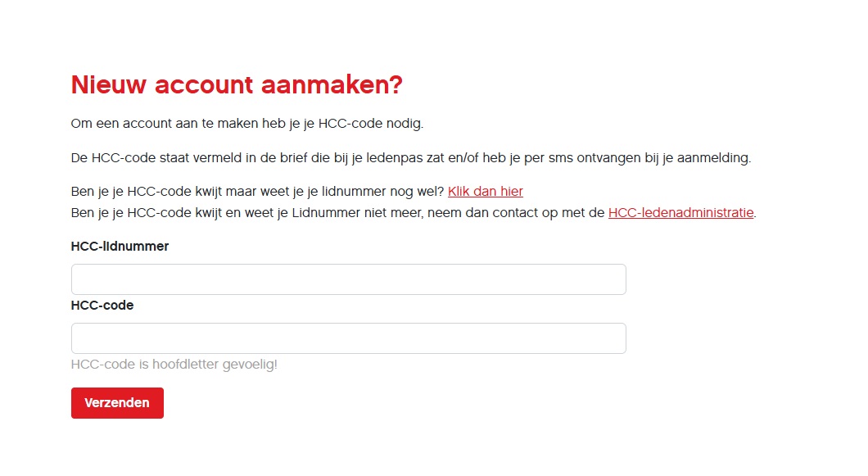Click the underlined HCC-ledenadministratie text
Screen dimensions: 868x476
(680, 212)
